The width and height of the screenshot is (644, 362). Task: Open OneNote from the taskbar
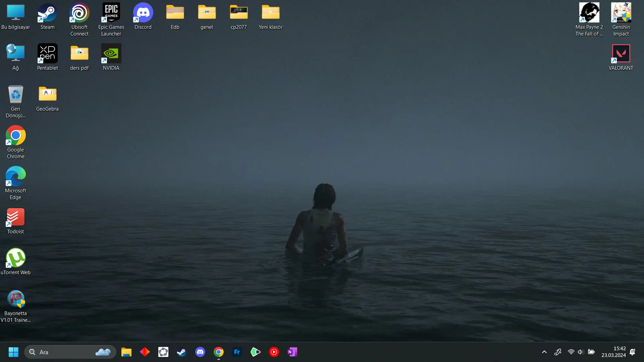tap(292, 352)
